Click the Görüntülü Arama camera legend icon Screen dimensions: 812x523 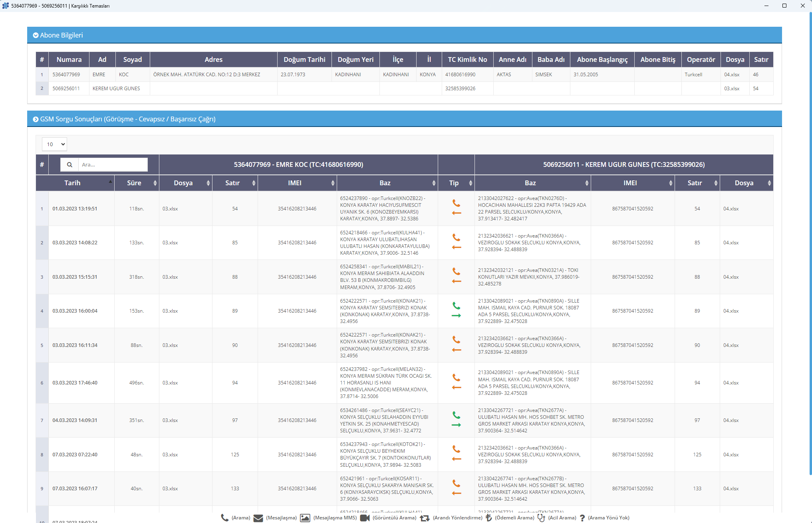(x=365, y=518)
